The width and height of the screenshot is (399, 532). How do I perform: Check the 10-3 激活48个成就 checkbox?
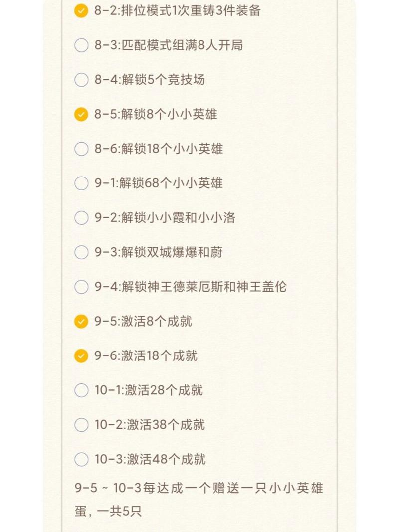click(x=81, y=459)
